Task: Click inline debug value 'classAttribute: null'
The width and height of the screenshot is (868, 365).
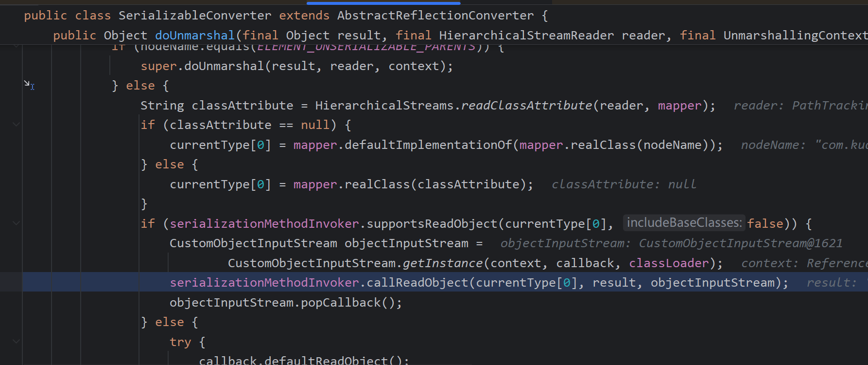Action: (624, 184)
